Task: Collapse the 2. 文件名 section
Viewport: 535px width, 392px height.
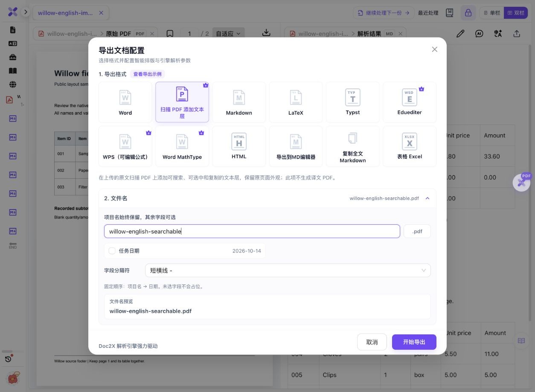Action: pyautogui.click(x=427, y=198)
